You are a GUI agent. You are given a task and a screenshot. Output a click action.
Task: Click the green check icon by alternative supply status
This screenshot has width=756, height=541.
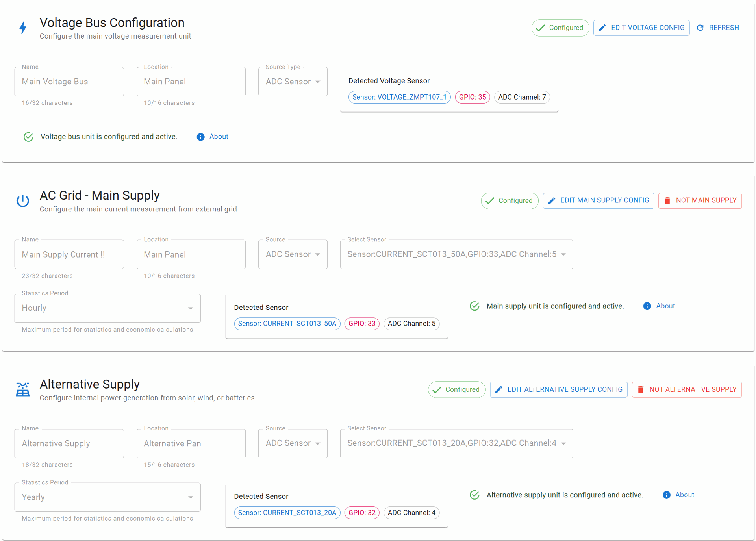(x=474, y=495)
